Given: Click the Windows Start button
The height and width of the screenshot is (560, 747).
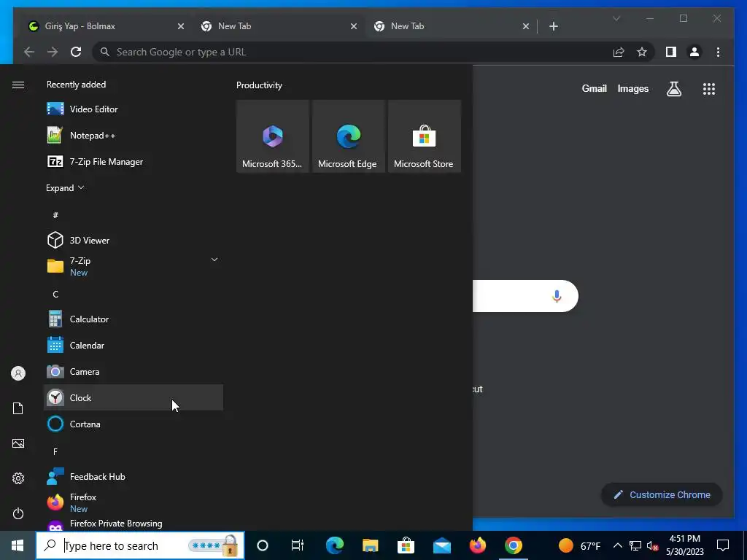Looking at the screenshot, I should (x=18, y=545).
